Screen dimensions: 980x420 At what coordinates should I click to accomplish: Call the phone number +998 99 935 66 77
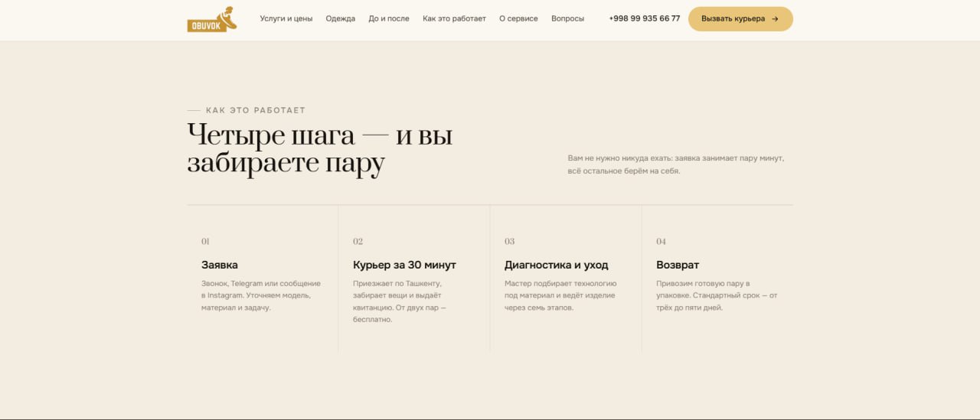645,18
